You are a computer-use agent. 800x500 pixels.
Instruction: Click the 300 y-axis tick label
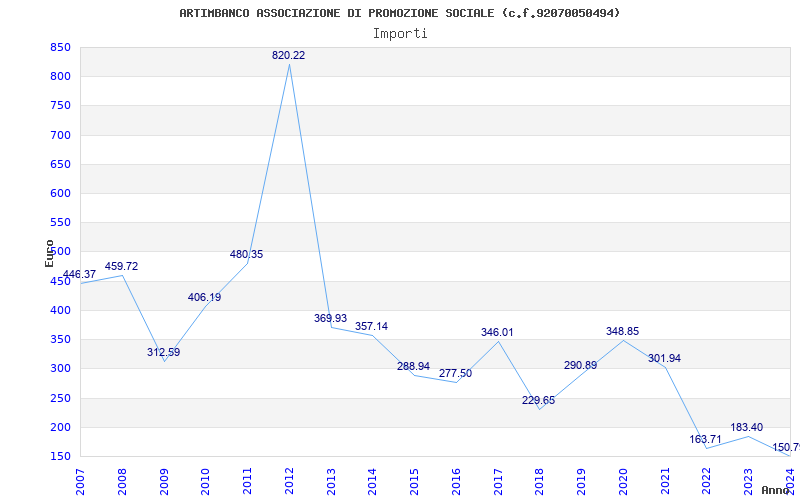pos(60,368)
